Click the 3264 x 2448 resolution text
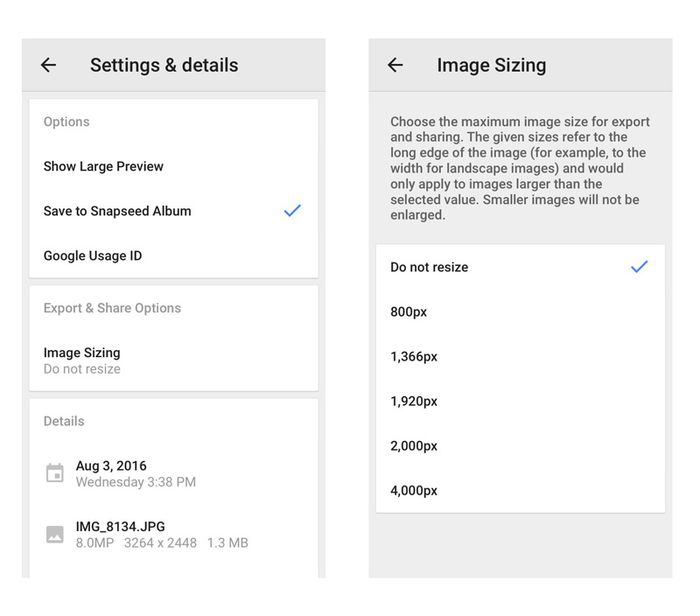700x616 pixels. [160, 543]
